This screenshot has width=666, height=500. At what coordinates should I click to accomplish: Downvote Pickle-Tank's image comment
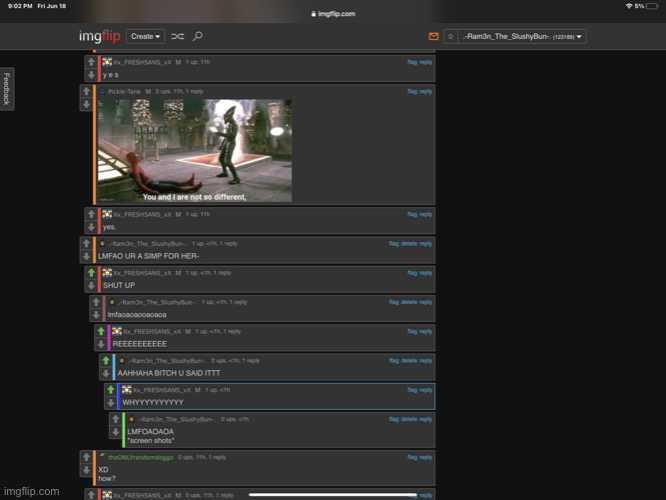[87, 105]
